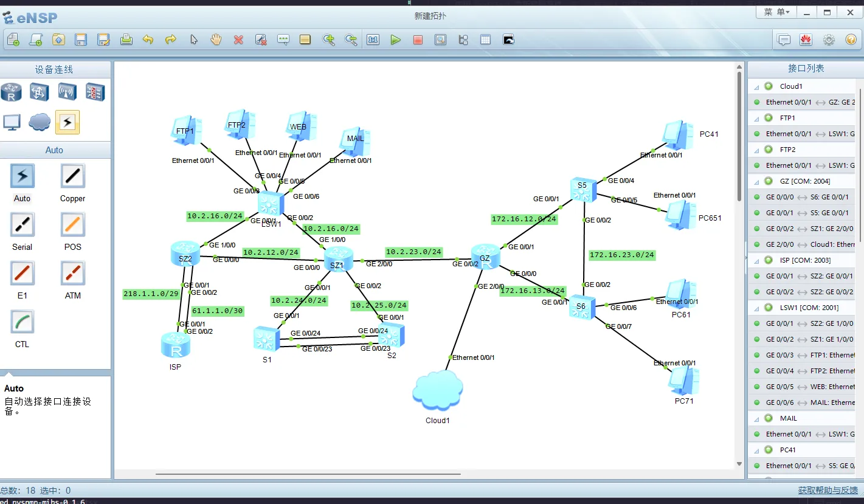864x504 pixels.
Task: Open 获取帮助与反馈 help link
Action: click(x=828, y=490)
